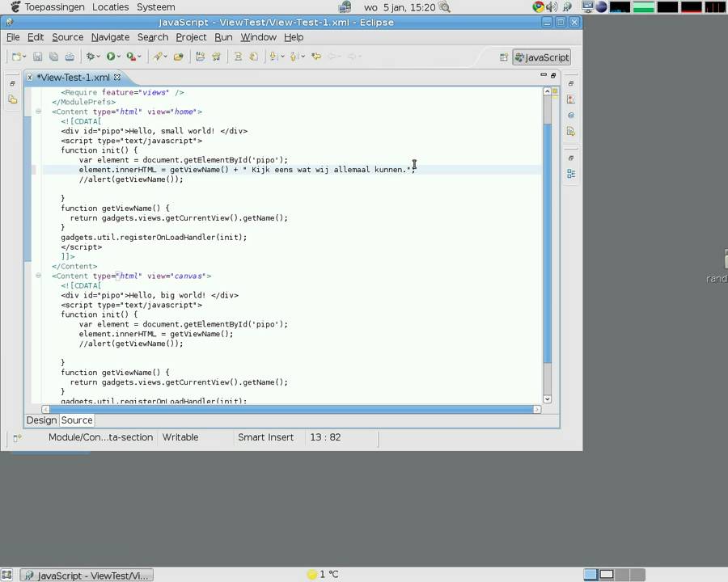Click the Next Annotation arrow icon
The image size is (728, 582).
tap(273, 57)
